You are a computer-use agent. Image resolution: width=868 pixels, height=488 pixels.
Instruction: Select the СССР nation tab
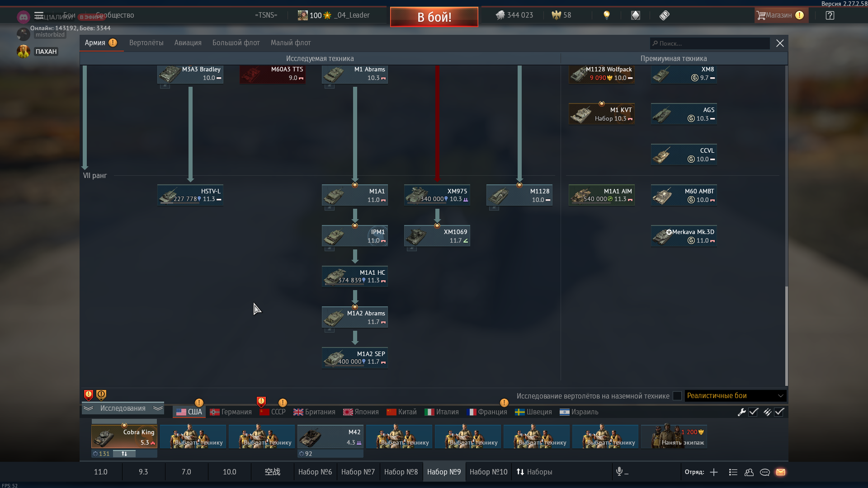click(x=273, y=412)
